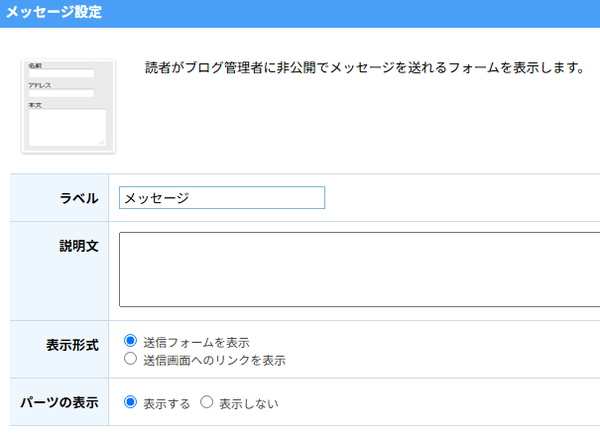Click the ラベル row heading

pos(79,198)
